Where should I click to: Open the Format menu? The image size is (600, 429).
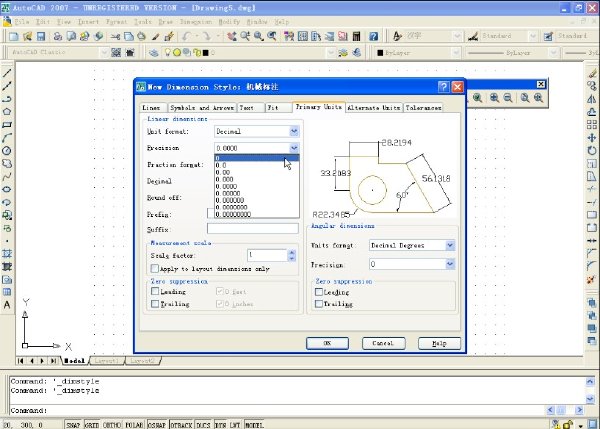pyautogui.click(x=116, y=22)
